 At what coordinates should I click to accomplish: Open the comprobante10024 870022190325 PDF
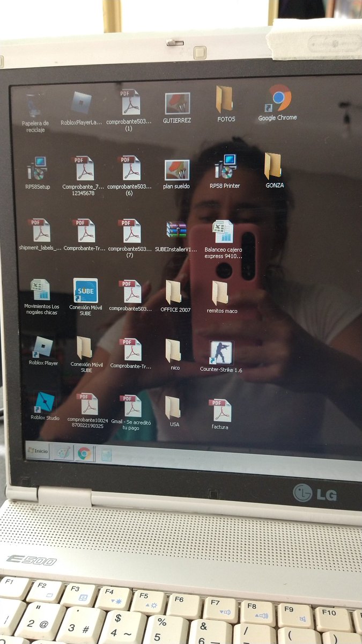87,405
